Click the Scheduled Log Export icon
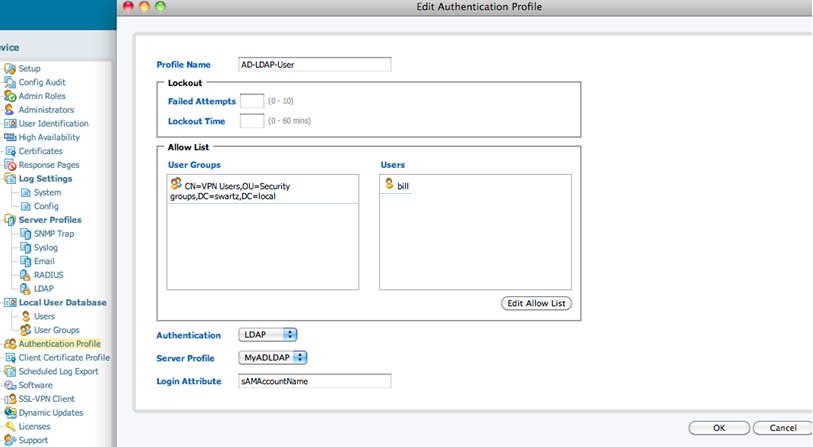The height and width of the screenshot is (447, 813). pos(10,371)
